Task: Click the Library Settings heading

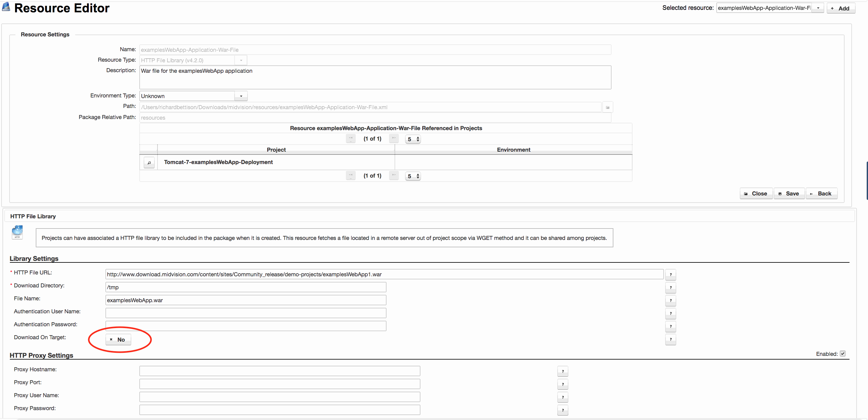Action: pos(34,258)
